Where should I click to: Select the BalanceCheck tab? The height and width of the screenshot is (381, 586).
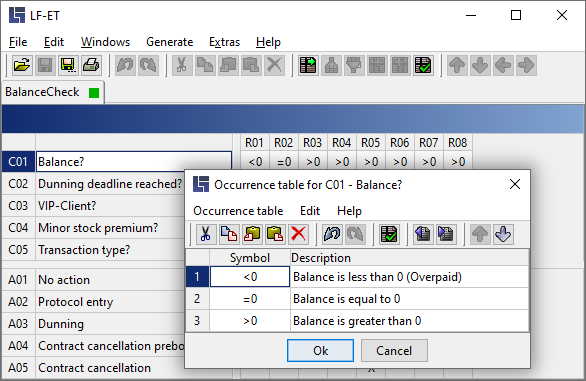click(x=53, y=92)
